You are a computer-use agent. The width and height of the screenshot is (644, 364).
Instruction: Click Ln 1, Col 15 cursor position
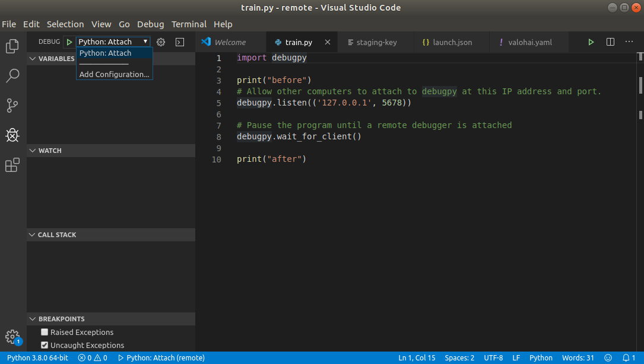tap(417, 358)
